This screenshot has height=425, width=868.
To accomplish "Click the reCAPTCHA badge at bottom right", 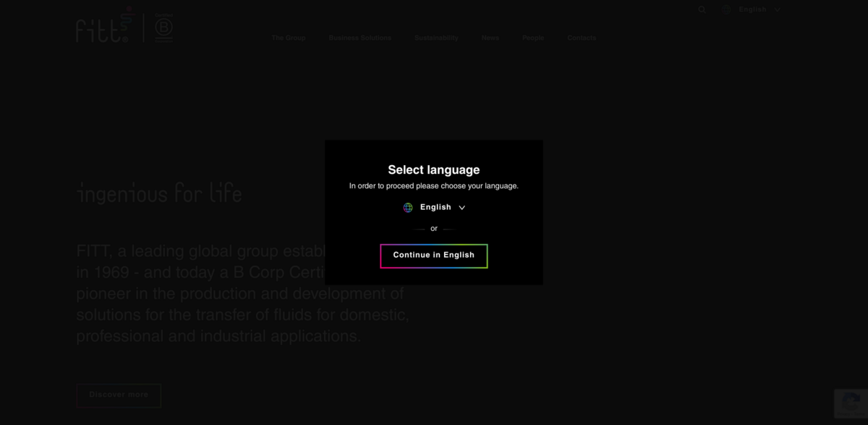I will 851,403.
